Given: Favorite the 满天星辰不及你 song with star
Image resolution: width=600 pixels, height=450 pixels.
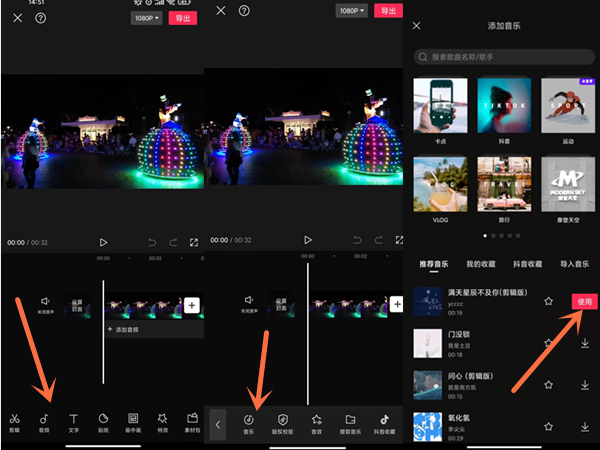Looking at the screenshot, I should (x=548, y=301).
